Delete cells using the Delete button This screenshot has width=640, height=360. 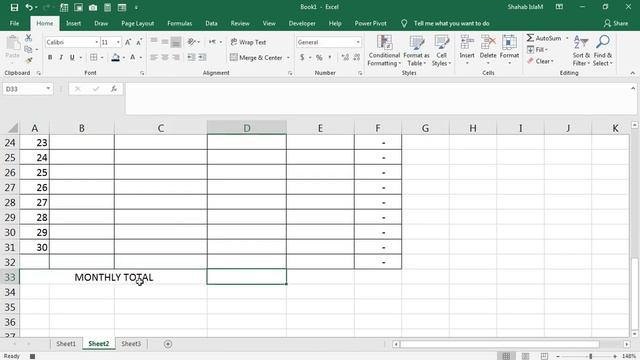[x=488, y=51]
